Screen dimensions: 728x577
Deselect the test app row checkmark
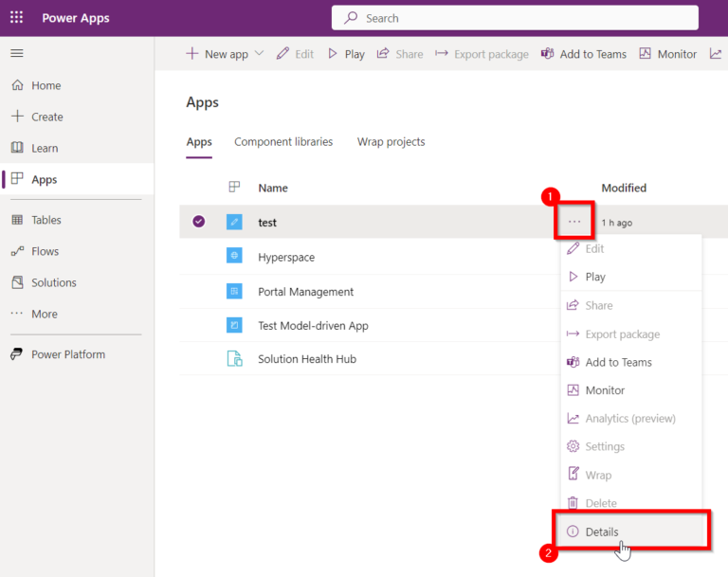pyautogui.click(x=199, y=222)
